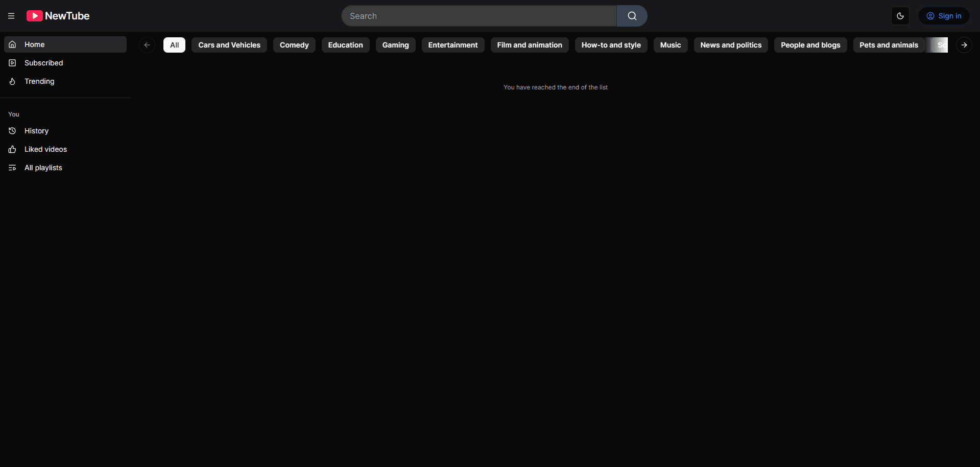Select the Comedy filter chip
The width and height of the screenshot is (980, 467).
pos(294,44)
